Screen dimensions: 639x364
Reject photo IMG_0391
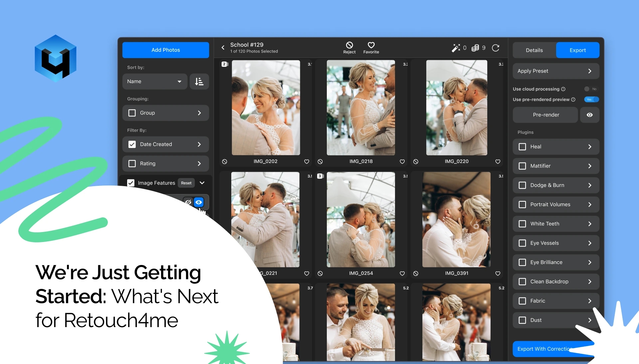416,273
